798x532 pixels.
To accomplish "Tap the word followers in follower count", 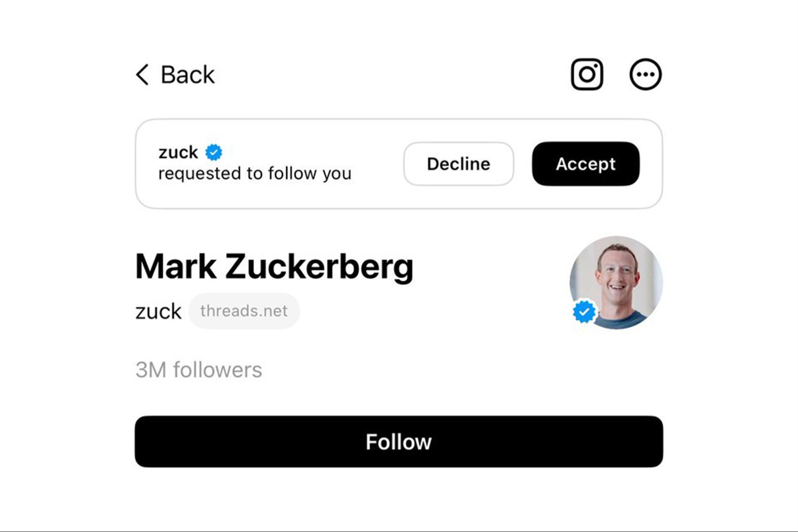I will pyautogui.click(x=217, y=370).
